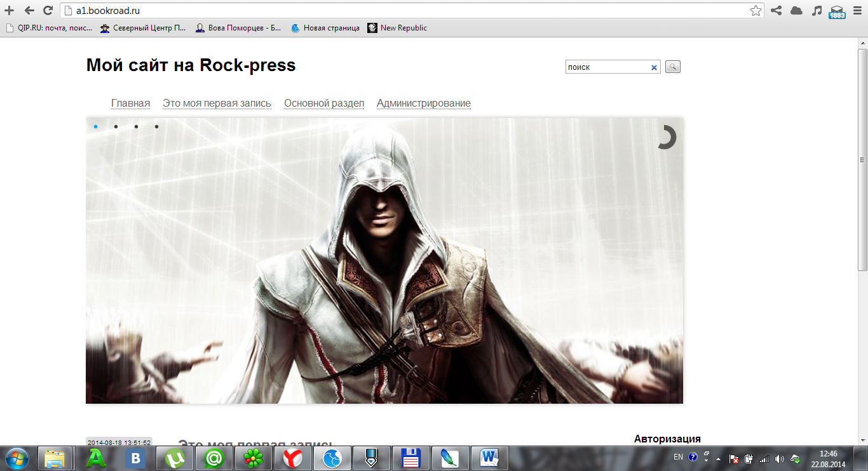Reload the current page
868x471 pixels.
pos(48,11)
